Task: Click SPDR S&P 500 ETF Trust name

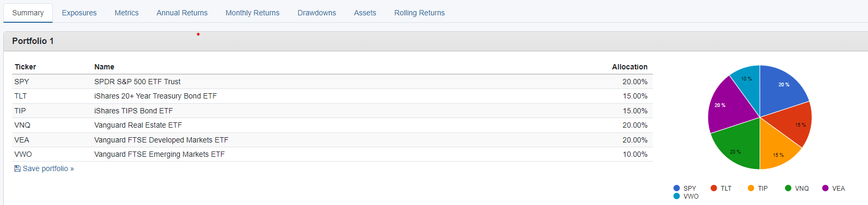Action: [137, 82]
